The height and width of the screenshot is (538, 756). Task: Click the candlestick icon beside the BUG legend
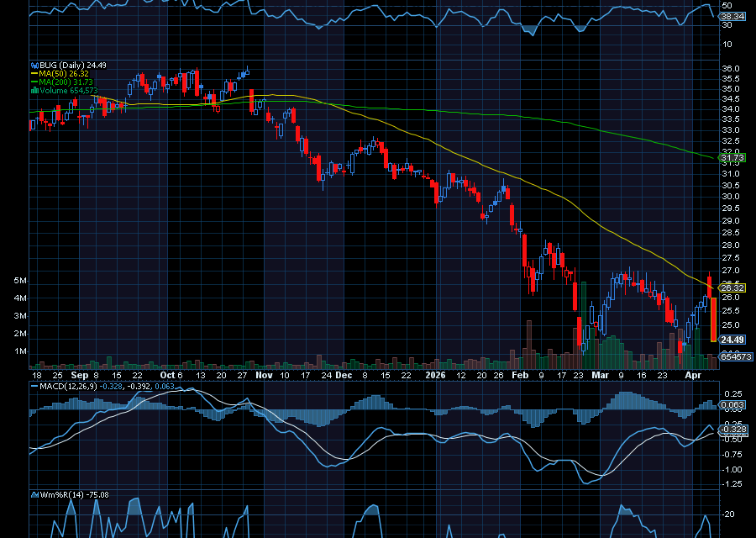35,65
